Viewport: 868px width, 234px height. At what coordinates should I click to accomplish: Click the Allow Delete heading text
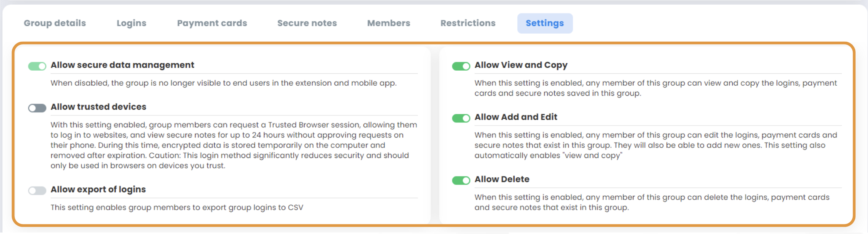(502, 179)
